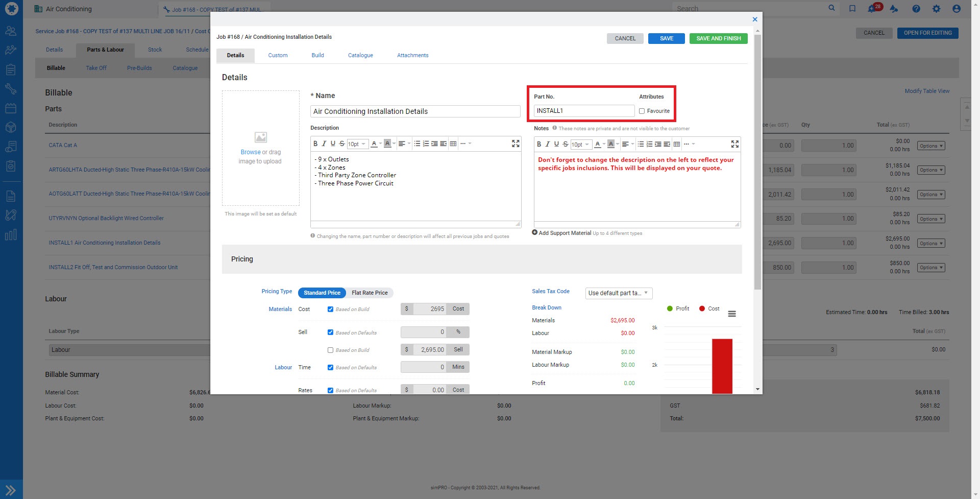The height and width of the screenshot is (499, 980).
Task: Uncheck Materials Cost Based on Build
Action: [330, 310]
